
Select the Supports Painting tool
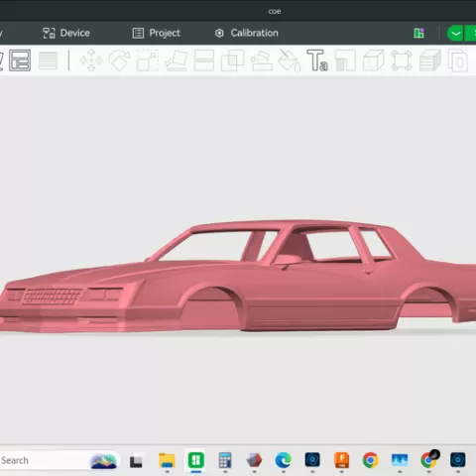coord(262,60)
